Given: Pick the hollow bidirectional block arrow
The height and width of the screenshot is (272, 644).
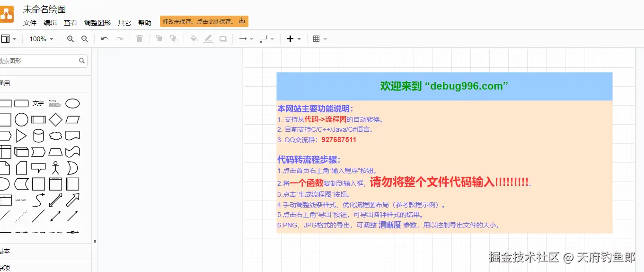Looking at the screenshot, I should tap(55, 200).
